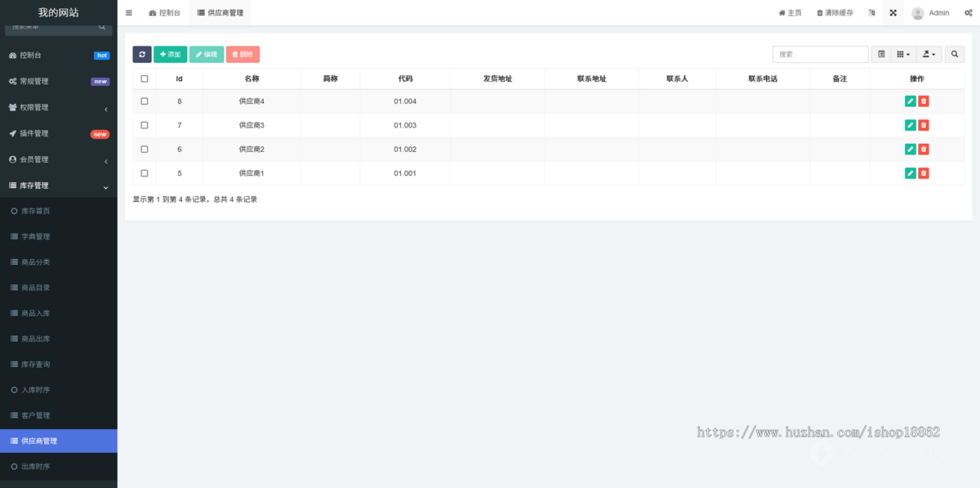Delete supplier 供应商1 with the trash icon
The height and width of the screenshot is (488, 980).
click(923, 172)
